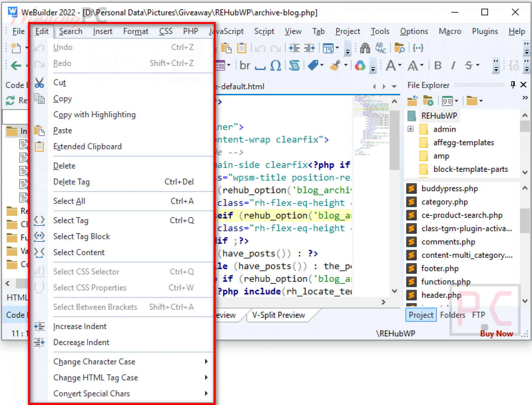Toggle the File Explorer pin

(513, 85)
